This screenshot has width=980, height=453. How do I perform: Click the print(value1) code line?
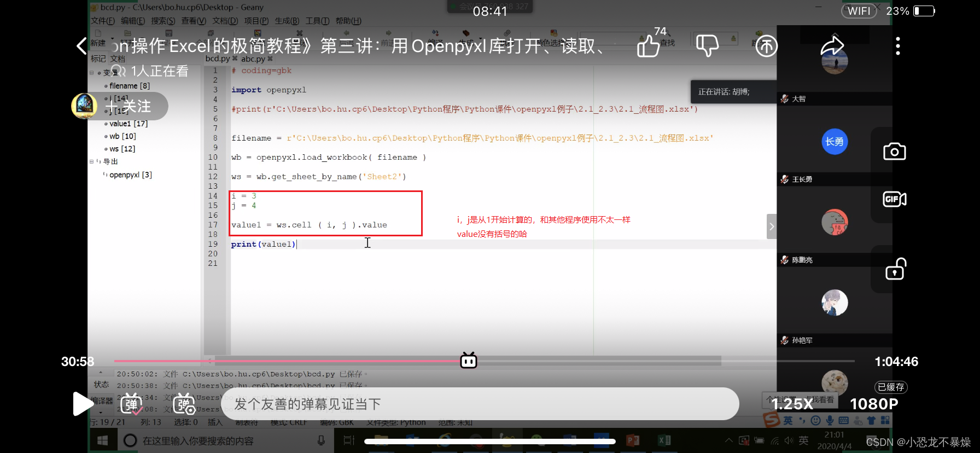[x=263, y=244]
